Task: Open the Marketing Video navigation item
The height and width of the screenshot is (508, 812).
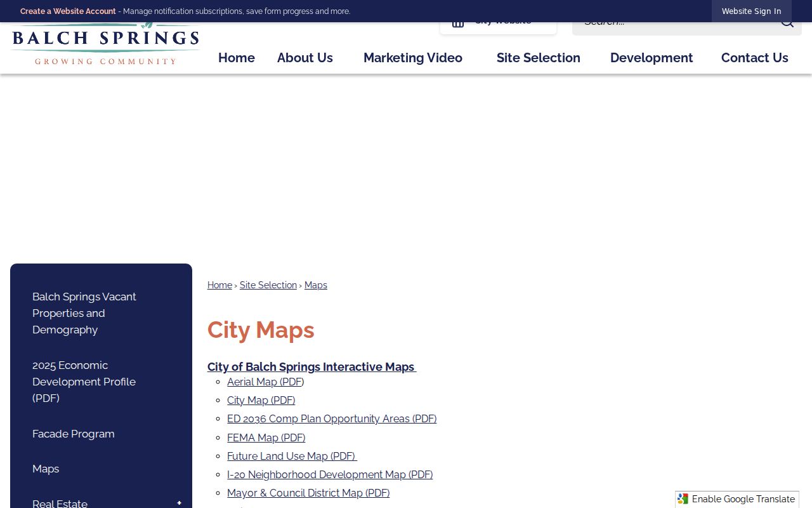Action: coord(413,58)
